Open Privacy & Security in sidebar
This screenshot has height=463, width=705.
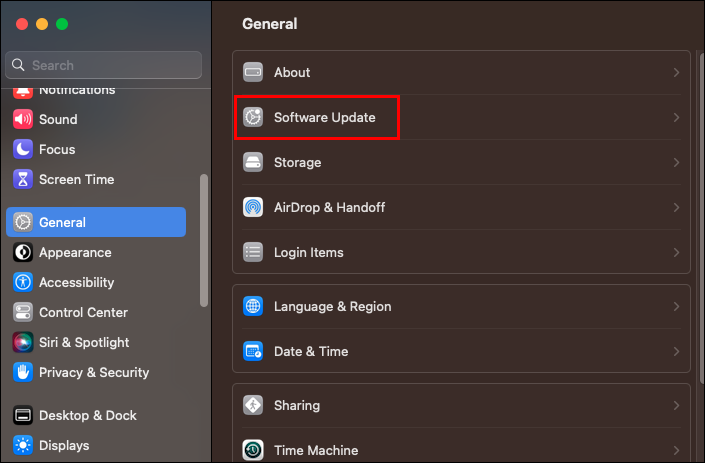coord(93,372)
